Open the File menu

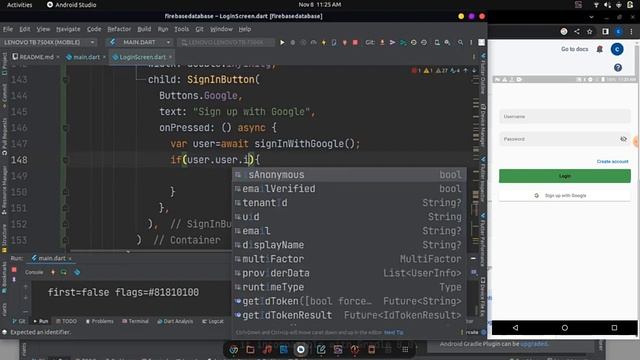8,29
